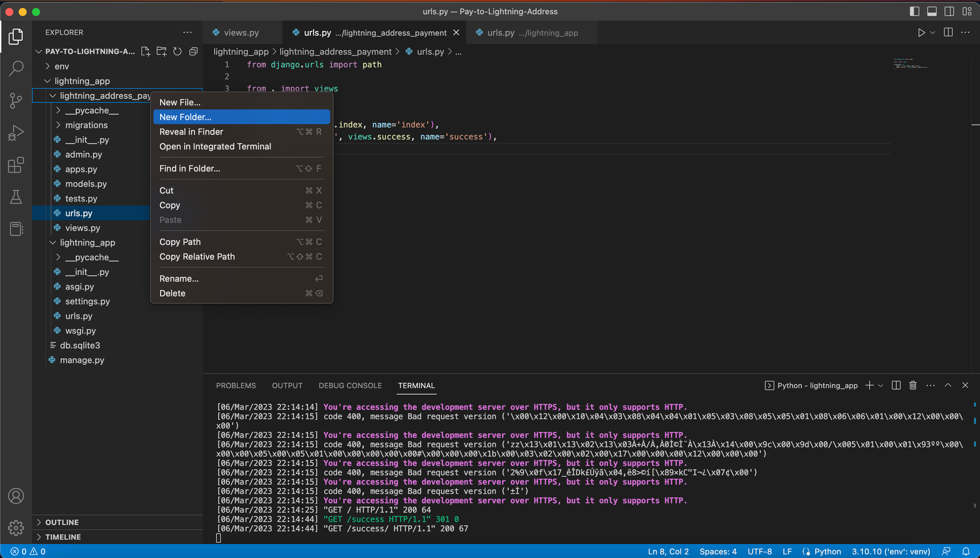Open Customize Layout button

[x=967, y=11]
